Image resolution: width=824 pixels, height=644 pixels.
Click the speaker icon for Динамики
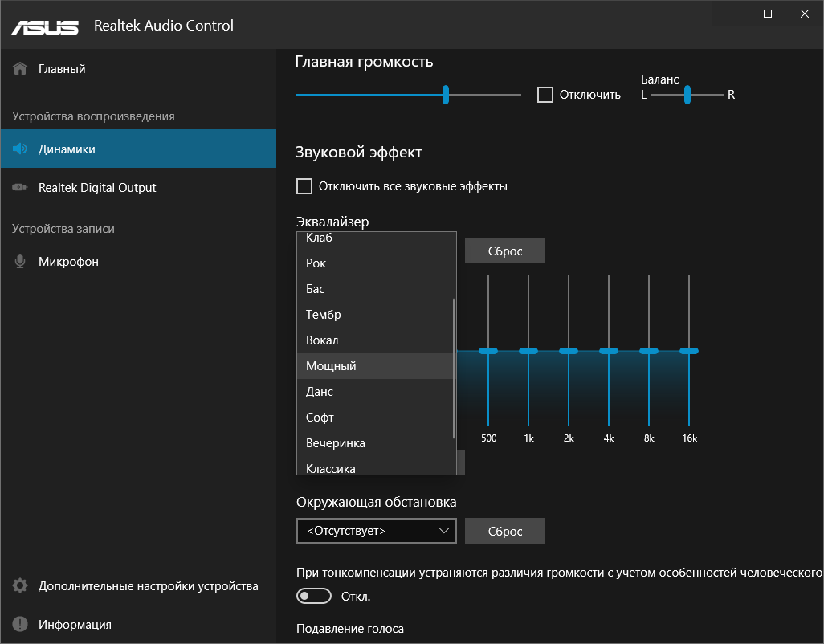[21, 149]
